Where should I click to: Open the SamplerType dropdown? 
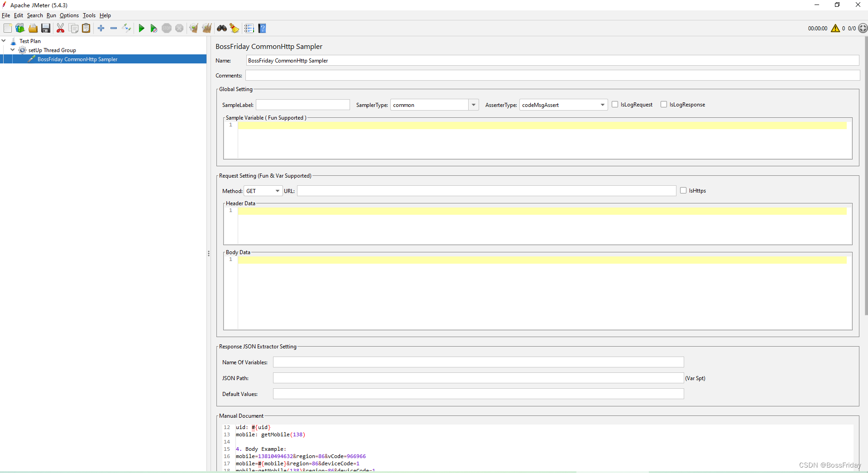(473, 105)
